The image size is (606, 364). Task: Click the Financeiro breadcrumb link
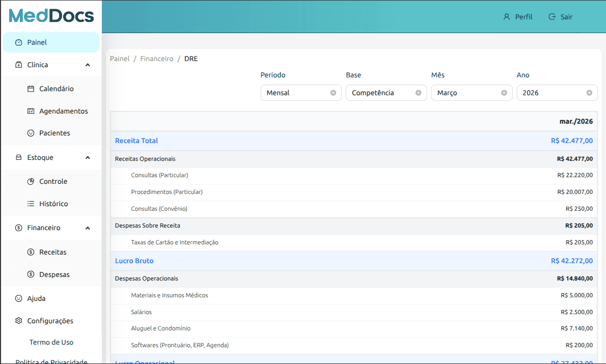[x=157, y=59]
